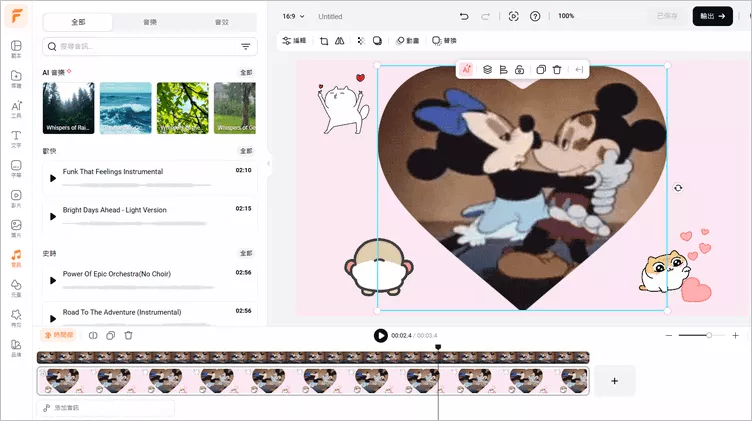Delete the clip using the timeline trash icon
The width and height of the screenshot is (752, 421).
click(x=128, y=336)
